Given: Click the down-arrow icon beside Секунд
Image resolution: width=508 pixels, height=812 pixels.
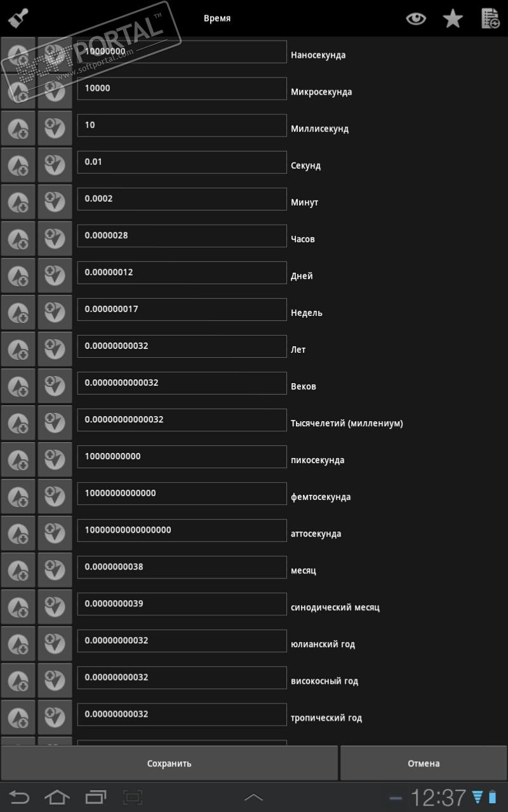Looking at the screenshot, I should tap(55, 166).
